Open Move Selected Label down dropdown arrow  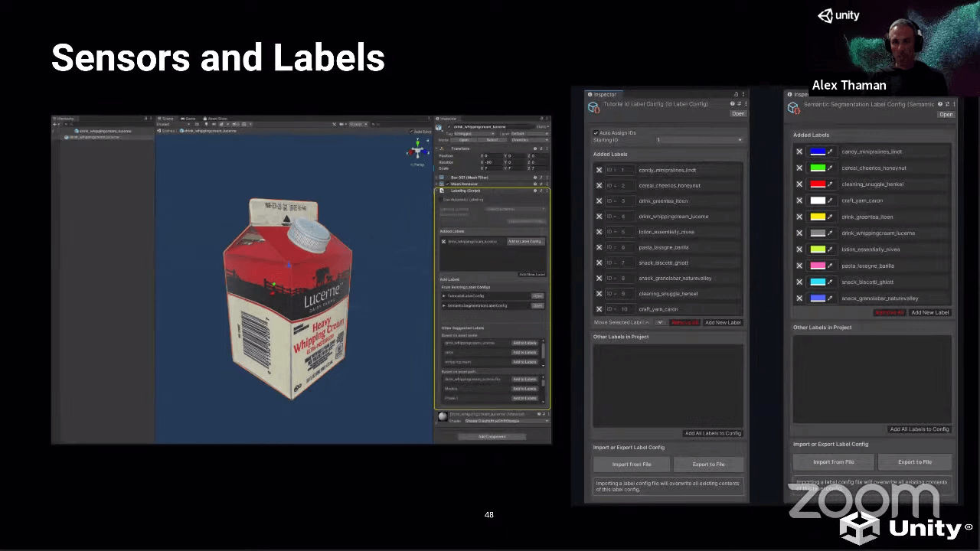(659, 322)
